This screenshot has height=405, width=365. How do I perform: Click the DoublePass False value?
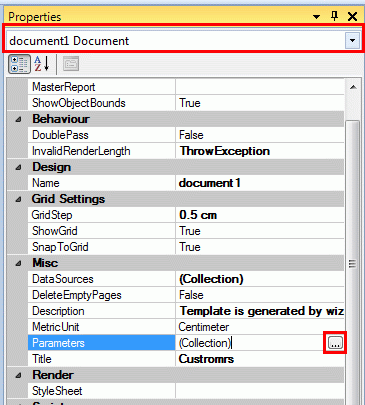[x=260, y=135]
